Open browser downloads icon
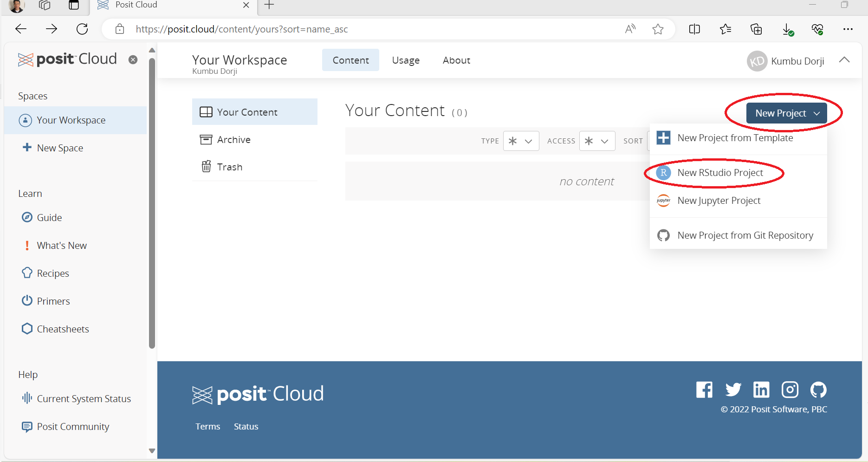 787,29
